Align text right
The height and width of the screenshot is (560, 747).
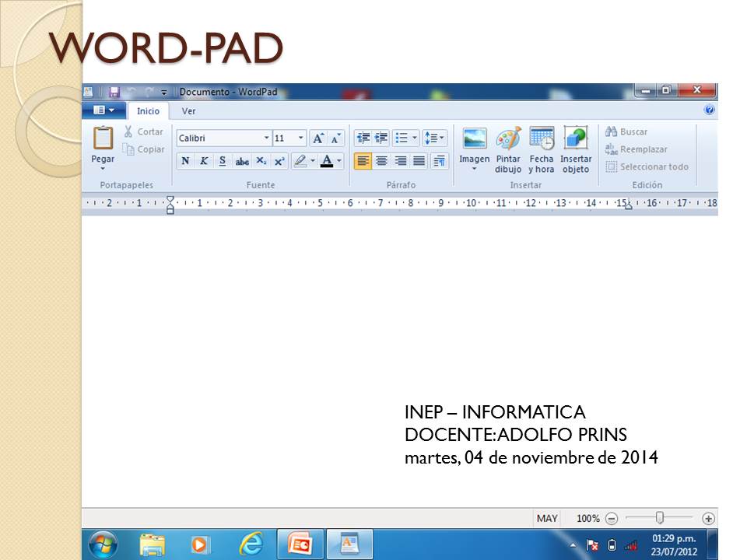pos(400,161)
